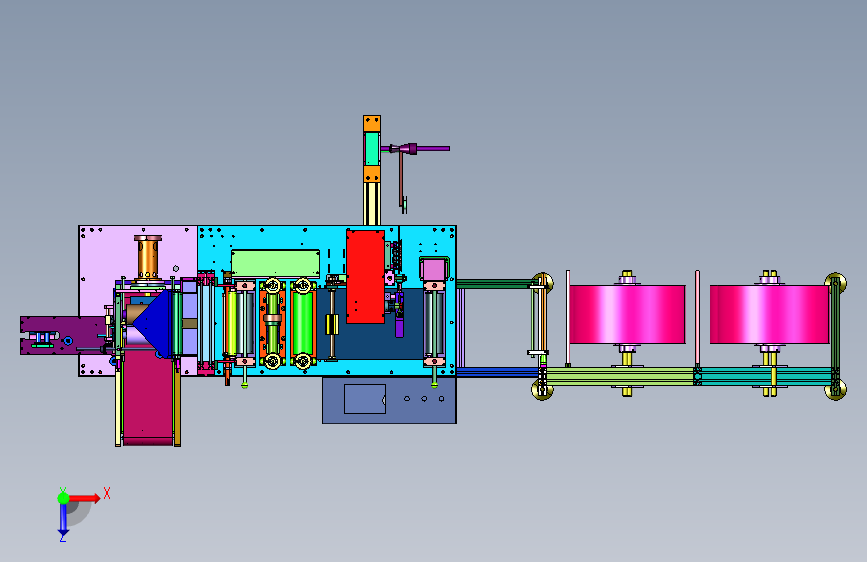Select the pink guide rod between the rolls

pos(697,319)
